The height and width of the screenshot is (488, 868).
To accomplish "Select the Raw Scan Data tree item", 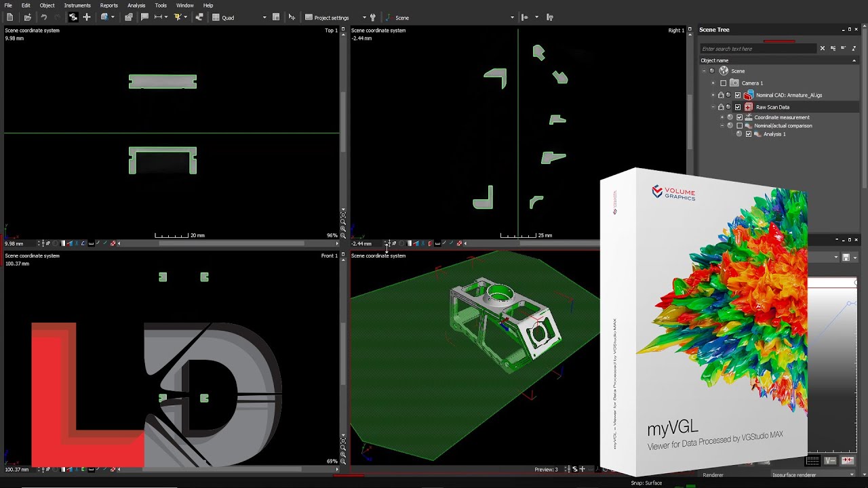I will 772,107.
